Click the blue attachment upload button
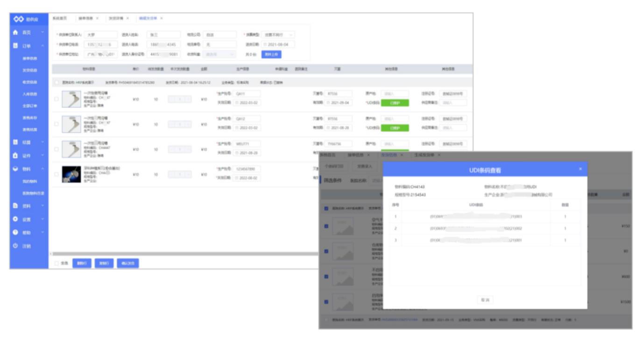 pos(271,55)
